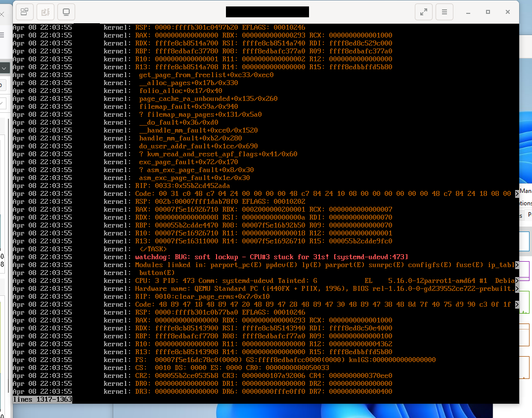Maximize the virtual machine viewer window
The image size is (532, 418).
point(488,11)
